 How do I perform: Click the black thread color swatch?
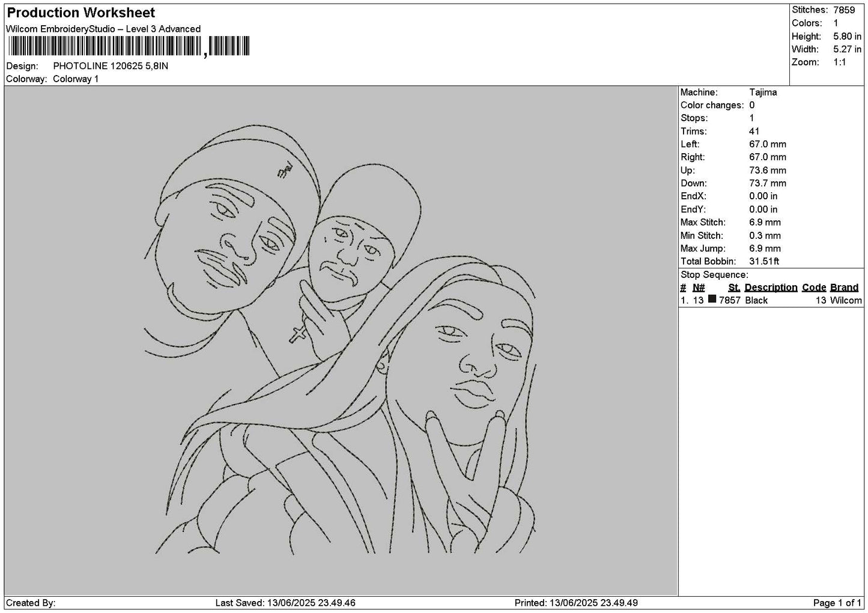pos(712,300)
